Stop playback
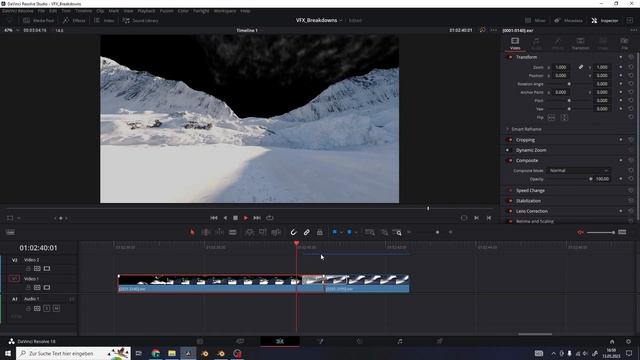The height and width of the screenshot is (360, 640). [236, 218]
